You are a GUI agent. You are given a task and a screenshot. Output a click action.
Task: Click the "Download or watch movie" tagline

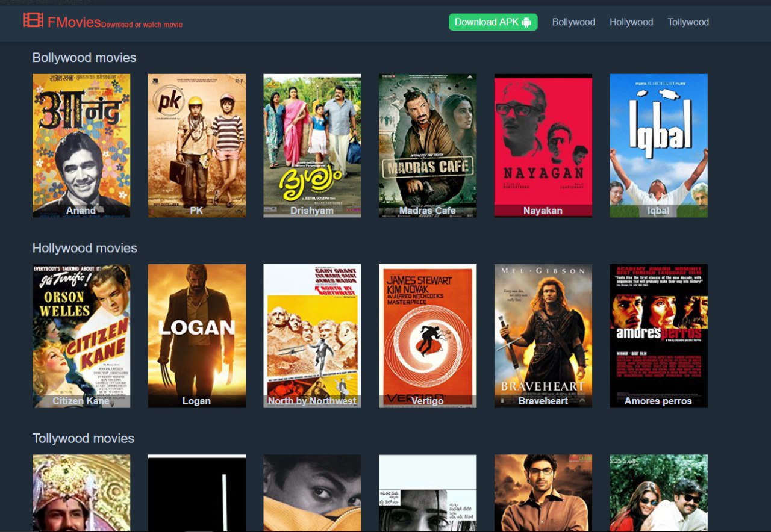142,25
